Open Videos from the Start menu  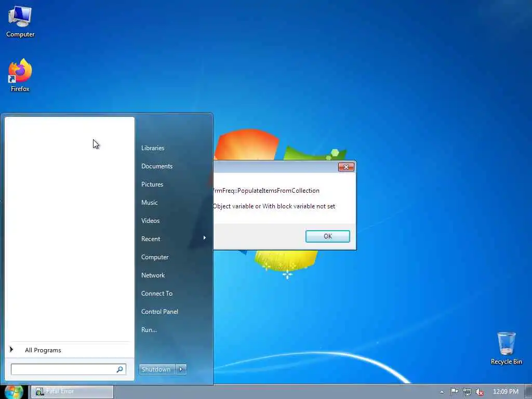coord(150,220)
